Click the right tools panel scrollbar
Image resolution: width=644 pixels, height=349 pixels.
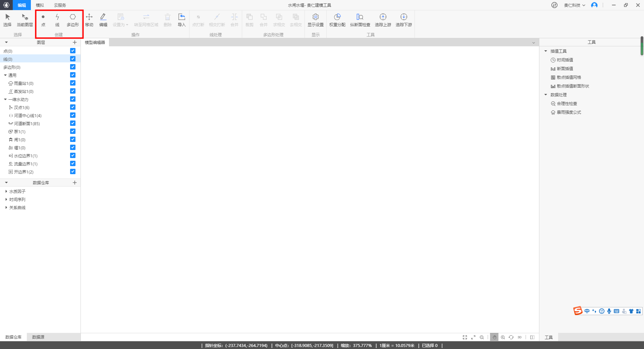pos(642,46)
